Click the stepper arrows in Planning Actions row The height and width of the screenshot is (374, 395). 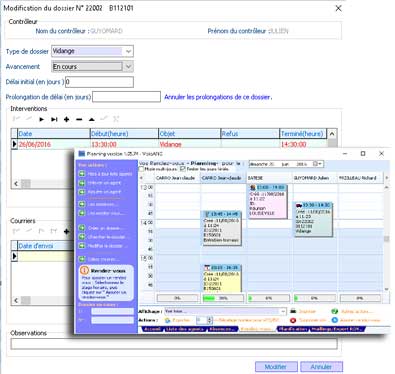(209, 320)
